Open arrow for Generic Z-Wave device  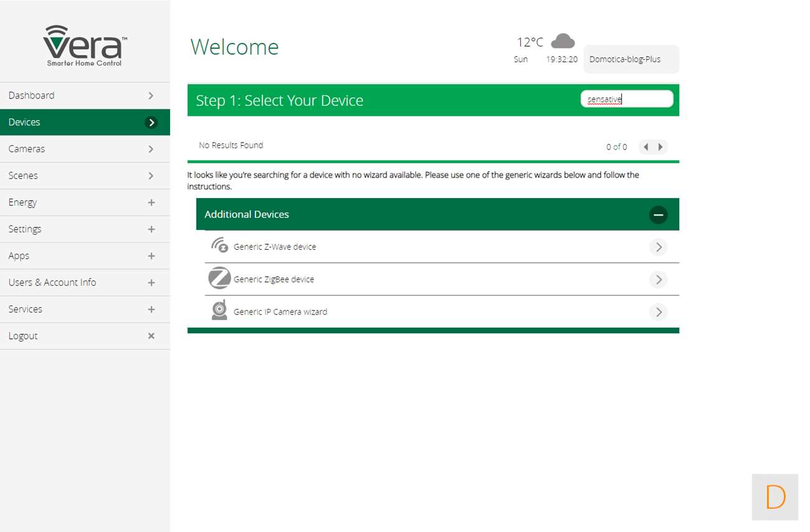click(x=658, y=247)
